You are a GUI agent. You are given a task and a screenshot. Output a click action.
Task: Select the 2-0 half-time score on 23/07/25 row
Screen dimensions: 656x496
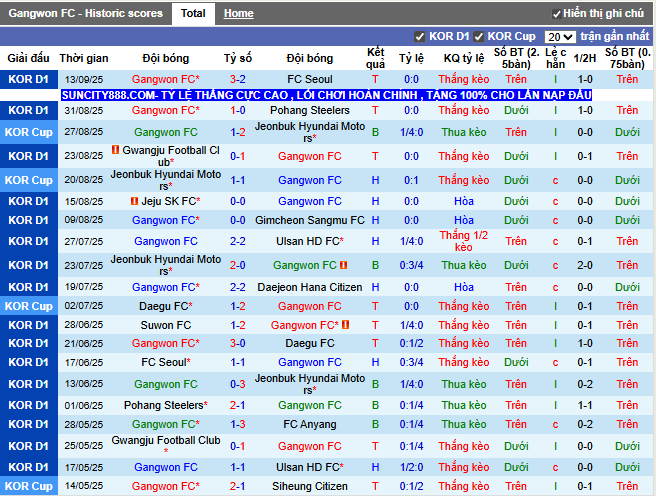pyautogui.click(x=584, y=265)
